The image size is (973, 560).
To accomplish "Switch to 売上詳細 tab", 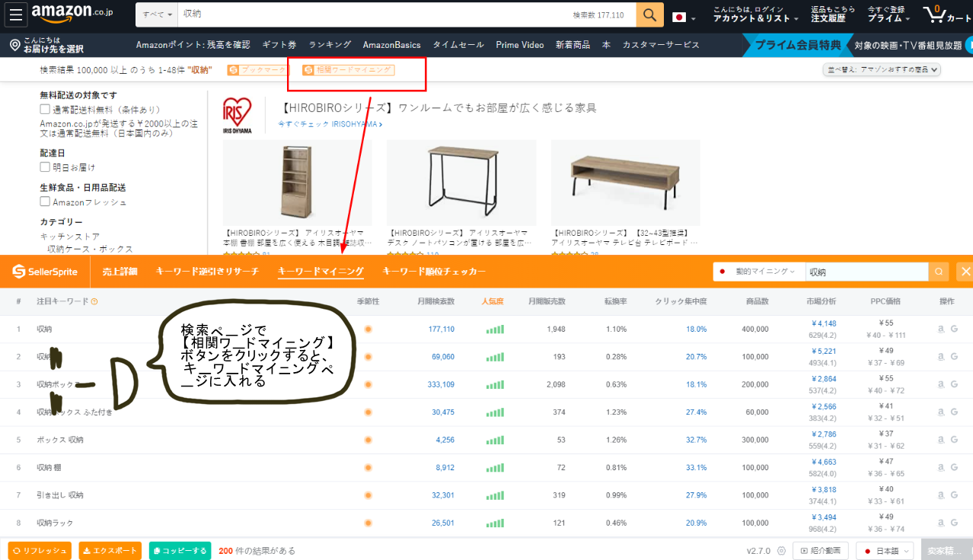I will [x=120, y=272].
